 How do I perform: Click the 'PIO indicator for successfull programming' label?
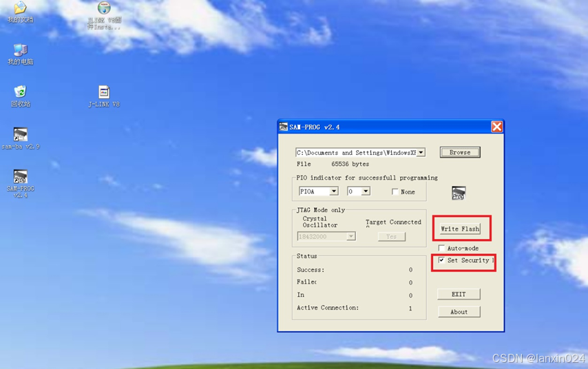pyautogui.click(x=367, y=178)
